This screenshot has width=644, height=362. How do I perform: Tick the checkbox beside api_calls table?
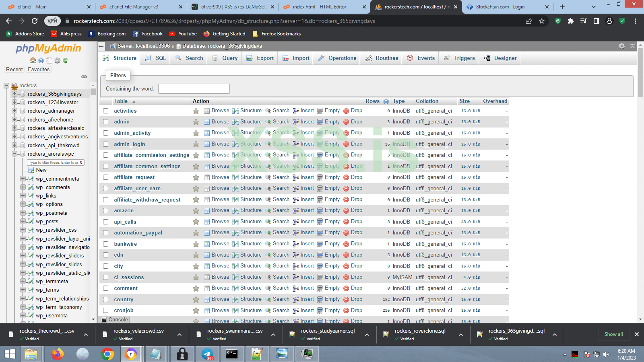[105, 222]
